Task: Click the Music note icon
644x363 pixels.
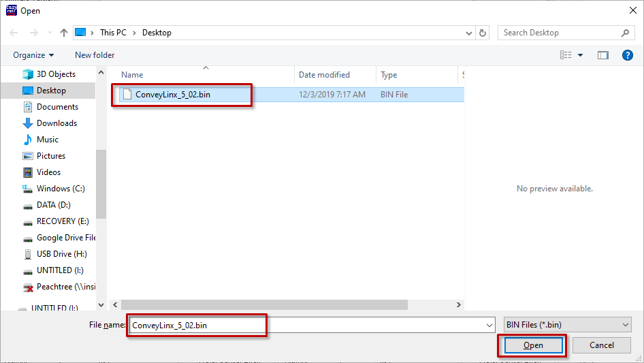Action: (x=28, y=140)
